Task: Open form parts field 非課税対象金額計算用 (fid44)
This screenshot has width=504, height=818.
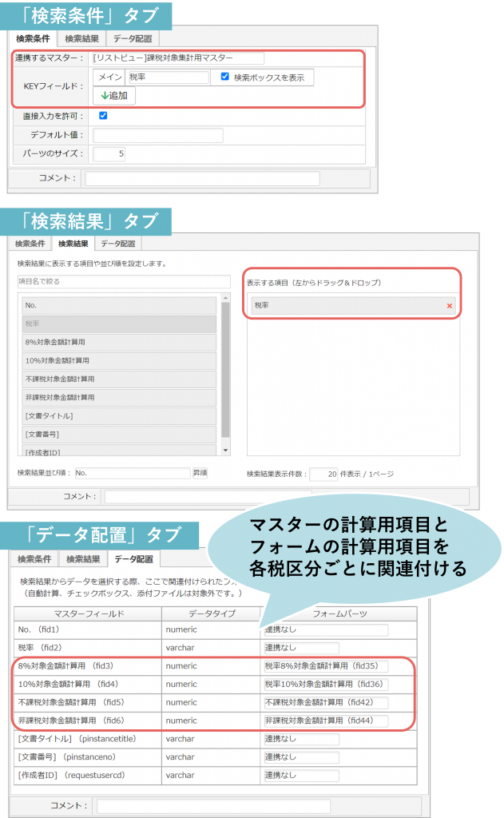Action: click(x=326, y=721)
